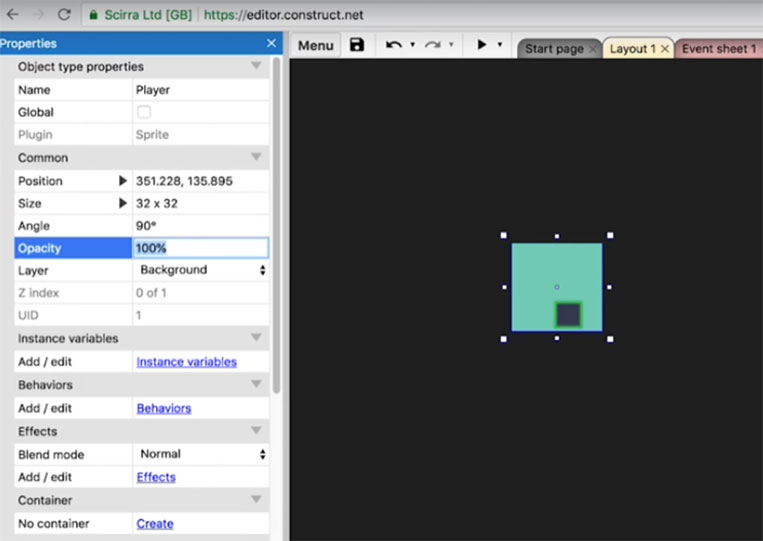Collapse the Common section
This screenshot has height=541, width=763.
(256, 157)
